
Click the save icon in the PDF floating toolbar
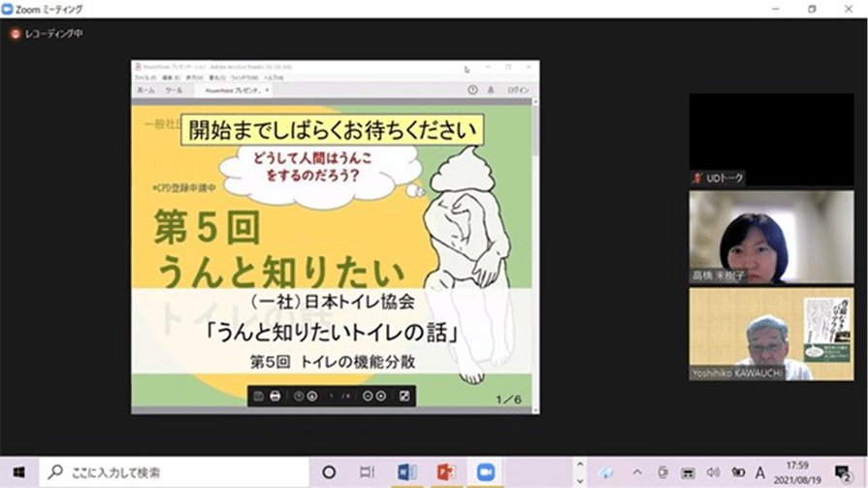click(258, 396)
